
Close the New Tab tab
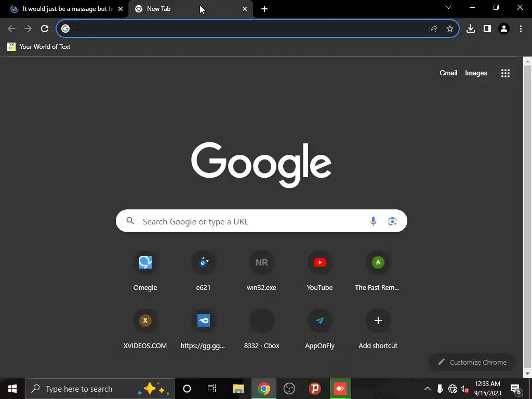point(245,9)
